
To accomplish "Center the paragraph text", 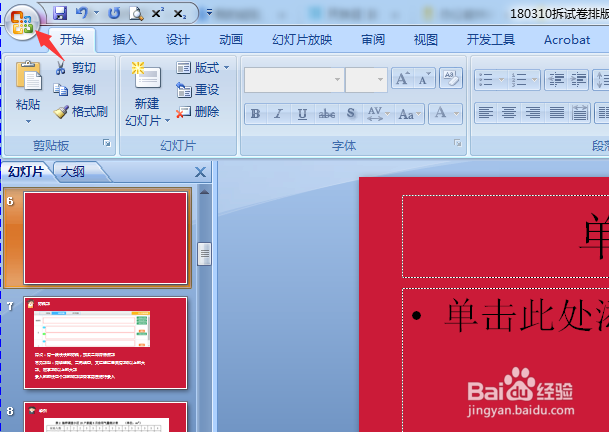I will coord(509,113).
